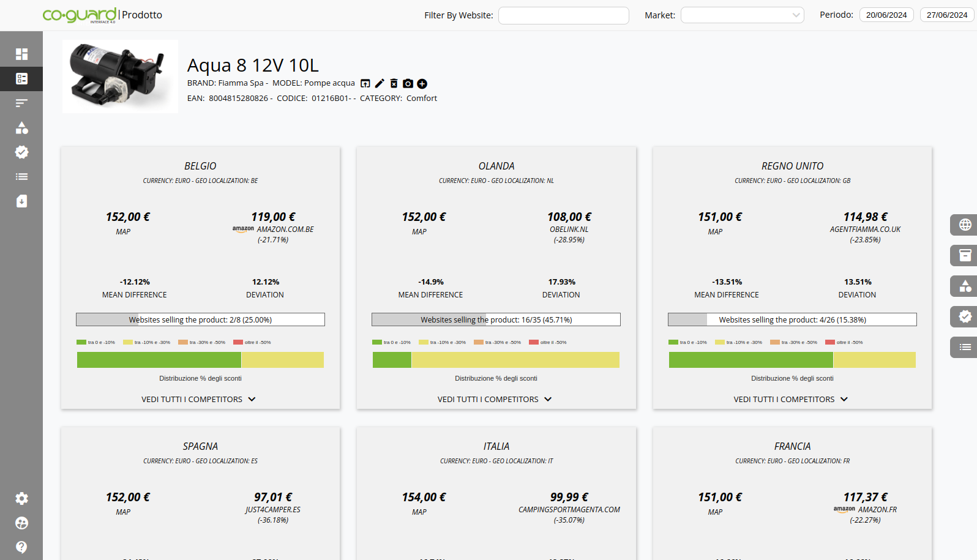Select the start date 20/06/2024 field

tap(886, 15)
